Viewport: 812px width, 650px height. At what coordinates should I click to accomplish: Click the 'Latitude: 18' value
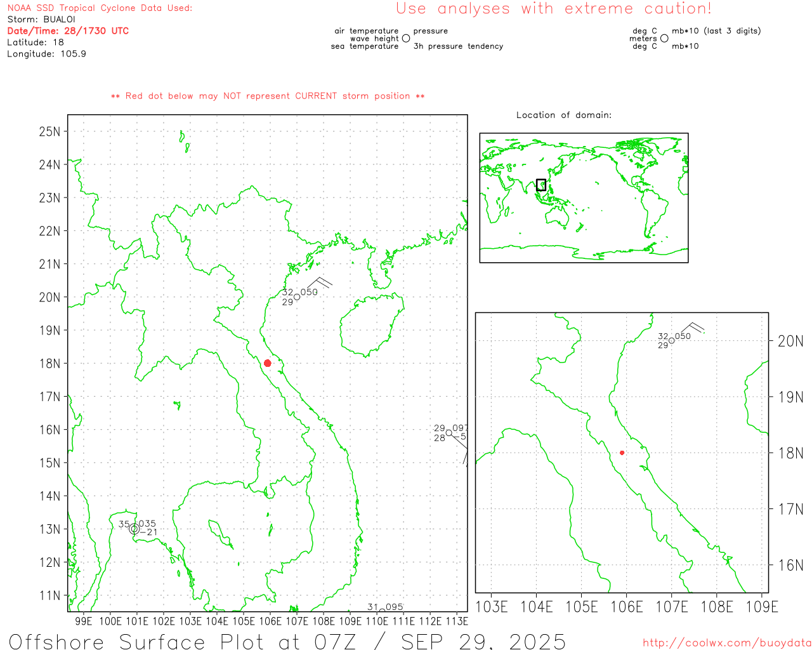(x=36, y=43)
